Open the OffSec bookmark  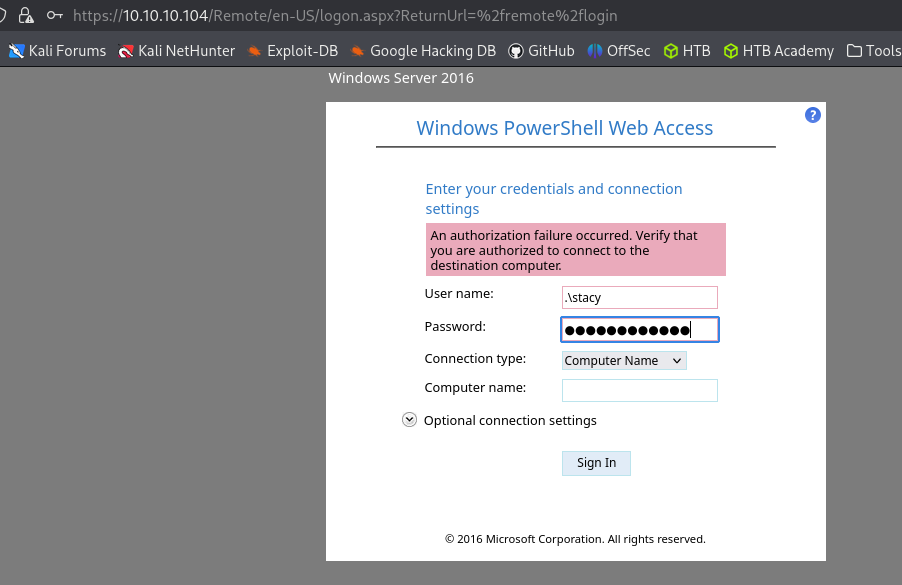[x=618, y=51]
